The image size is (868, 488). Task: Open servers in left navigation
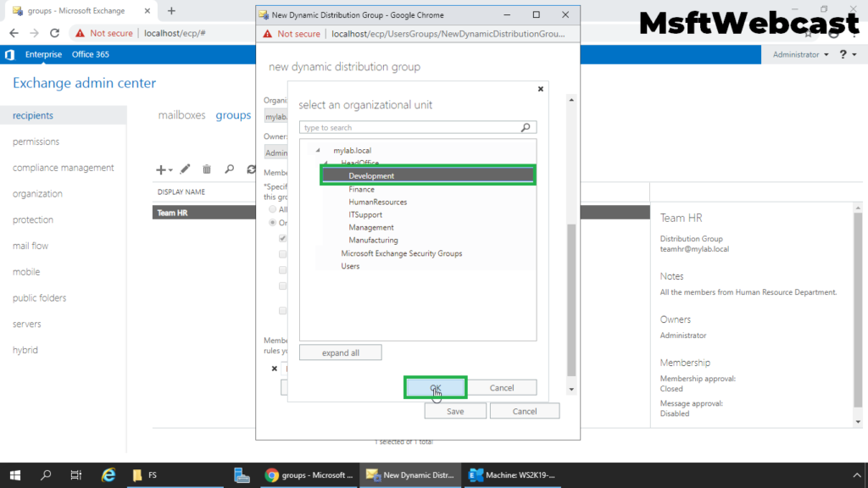pyautogui.click(x=27, y=324)
